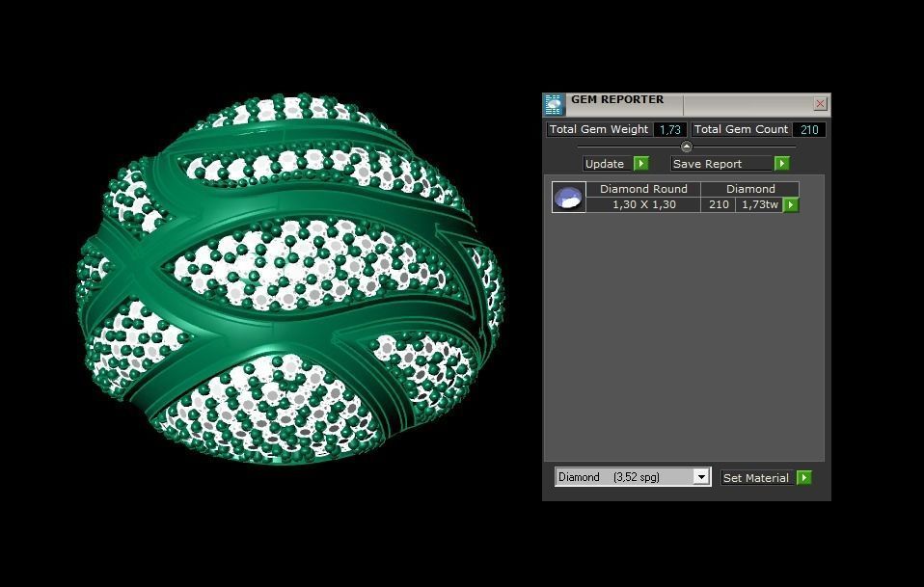Click the Total Gem Weight label
Screen dimensions: 924x587
(x=599, y=129)
